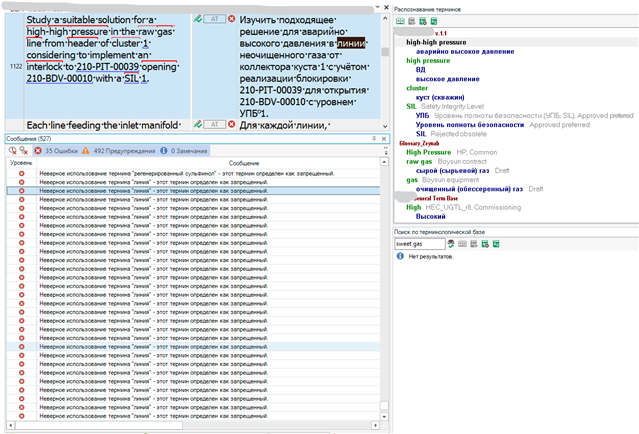Click editor vertical scroll up arrow
This screenshot has width=639, height=434.
click(385, 18)
